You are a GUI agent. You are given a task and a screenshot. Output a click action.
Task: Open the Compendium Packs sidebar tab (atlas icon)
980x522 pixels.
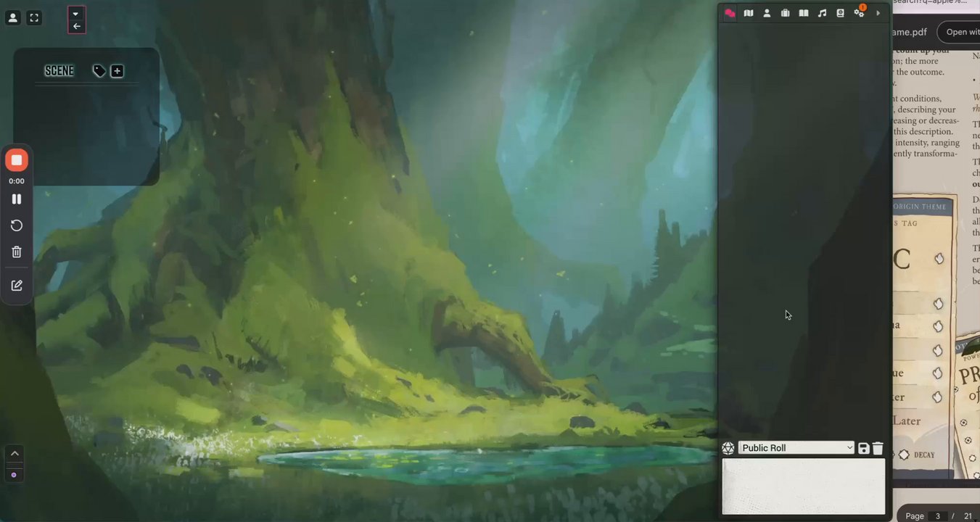point(840,13)
